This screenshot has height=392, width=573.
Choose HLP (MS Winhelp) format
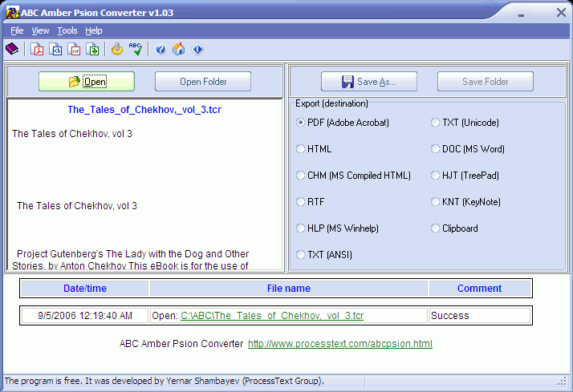point(337,228)
